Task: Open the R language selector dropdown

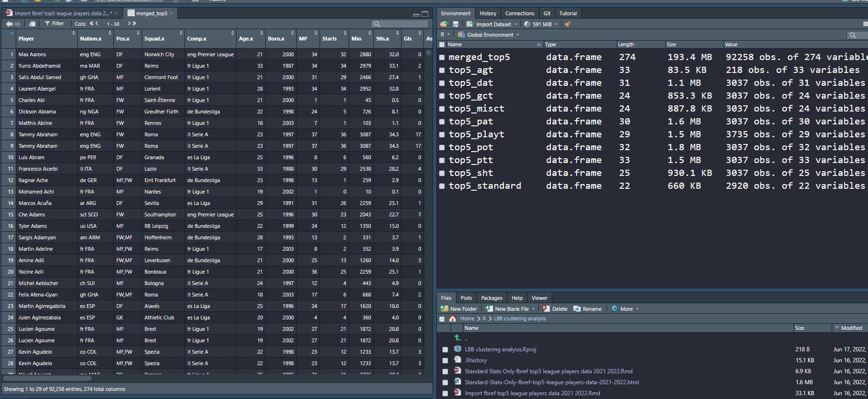Action: click(x=445, y=35)
